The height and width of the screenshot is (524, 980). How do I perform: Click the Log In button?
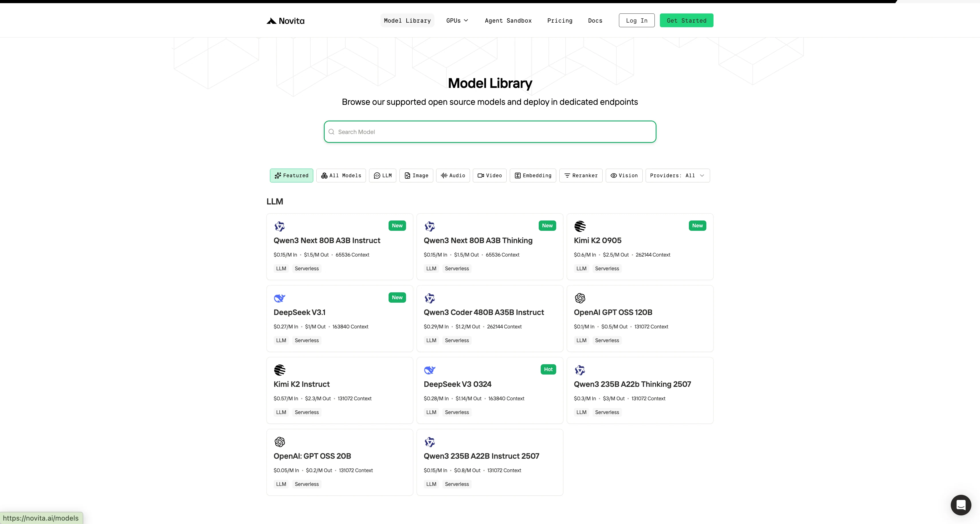click(x=636, y=21)
